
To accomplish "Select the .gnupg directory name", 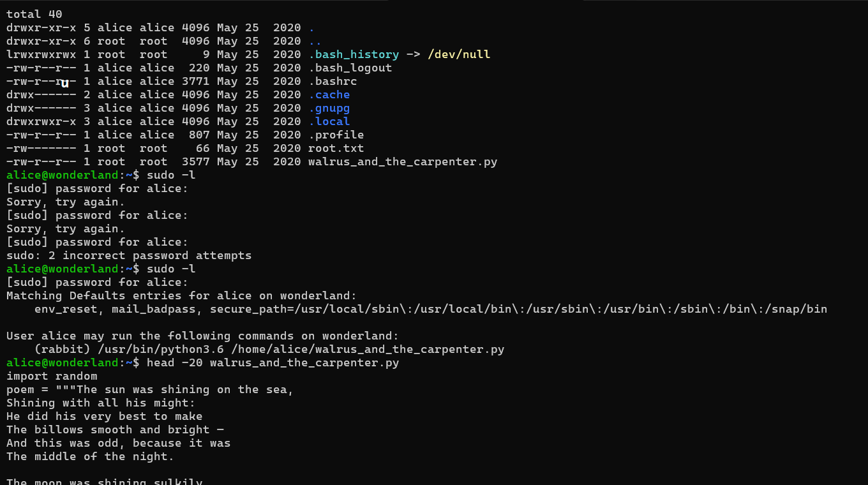I will pos(329,108).
